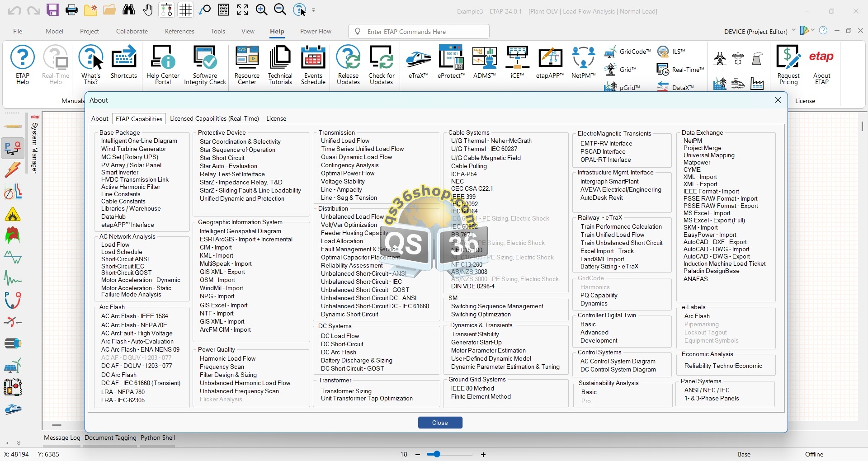Click Request Pricing in the ribbon
Image resolution: width=868 pixels, height=461 pixels.
coord(788,65)
